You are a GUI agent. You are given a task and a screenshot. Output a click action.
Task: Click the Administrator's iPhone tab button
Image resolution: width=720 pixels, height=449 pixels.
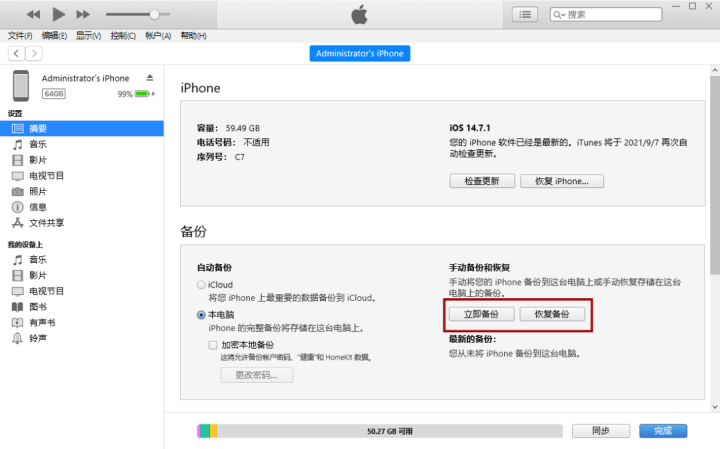(360, 53)
